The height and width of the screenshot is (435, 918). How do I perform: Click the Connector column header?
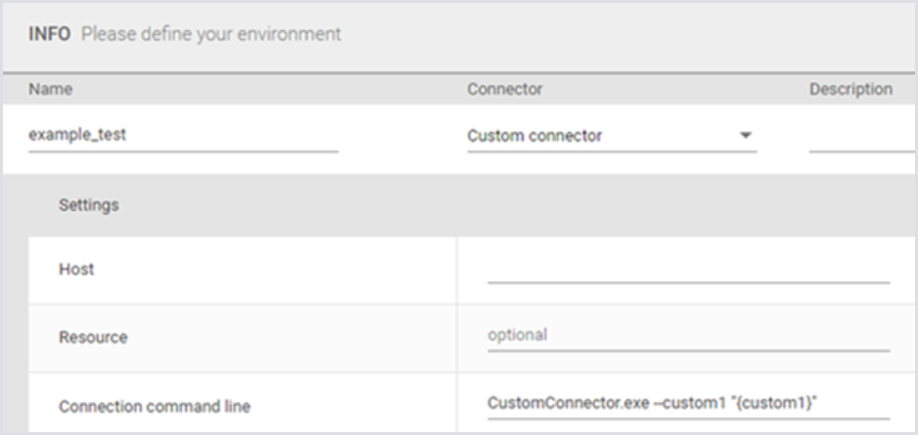[505, 89]
